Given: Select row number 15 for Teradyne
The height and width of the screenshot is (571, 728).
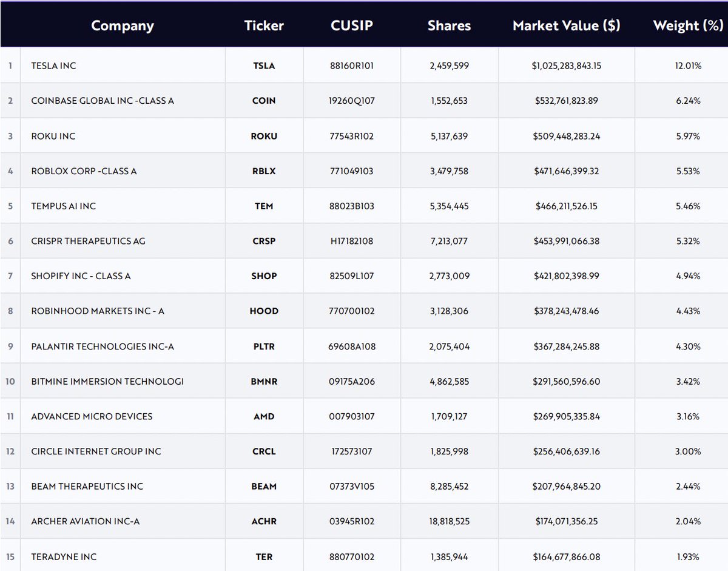Looking at the screenshot, I should (10, 556).
